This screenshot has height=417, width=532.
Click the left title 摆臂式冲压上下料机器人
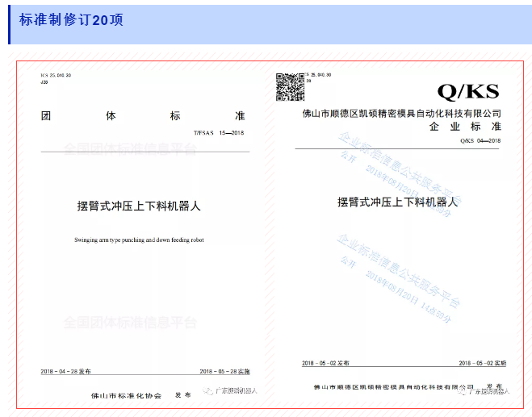(139, 206)
